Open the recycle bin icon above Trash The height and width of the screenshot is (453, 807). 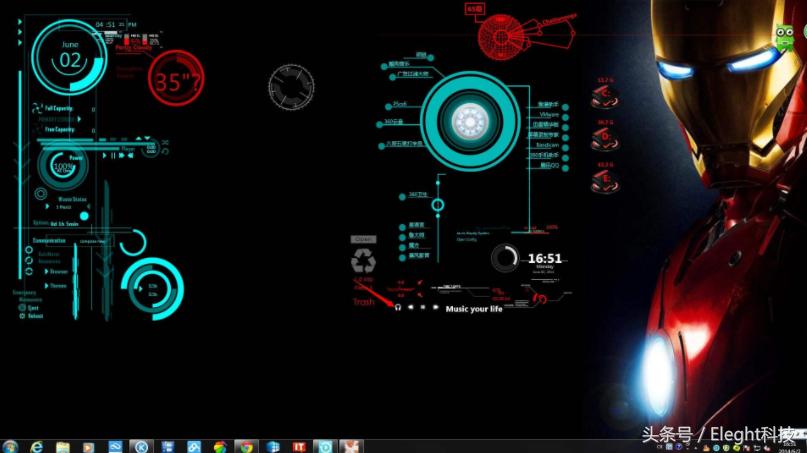click(x=363, y=260)
